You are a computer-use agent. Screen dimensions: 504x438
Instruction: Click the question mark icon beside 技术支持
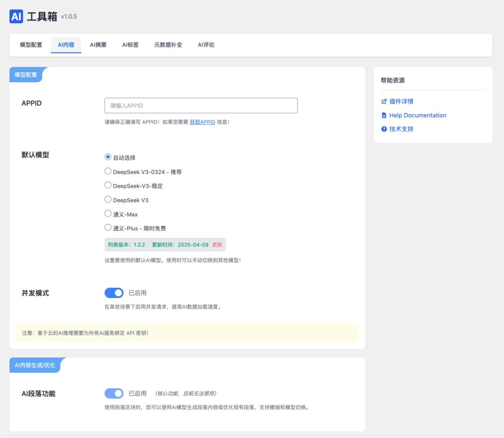(x=384, y=129)
